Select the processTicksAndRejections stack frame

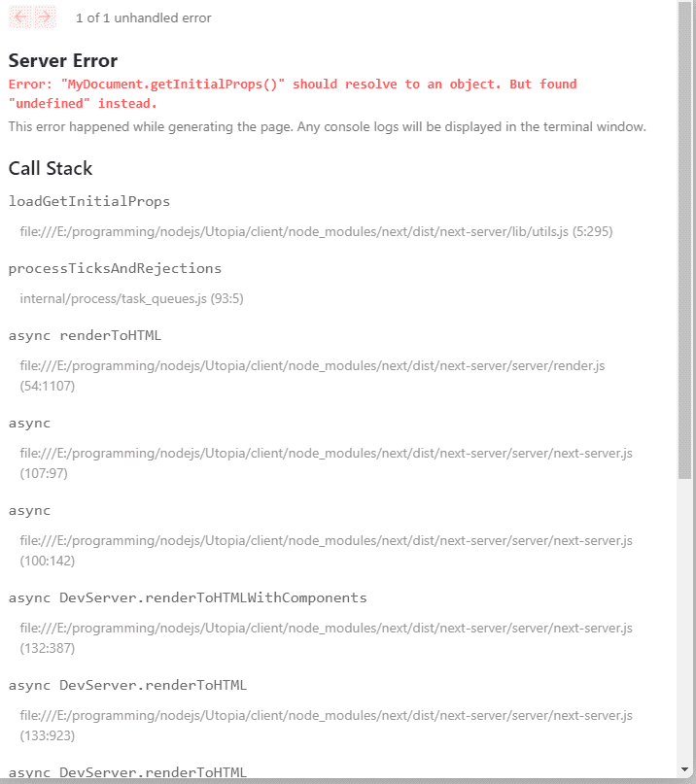click(115, 268)
